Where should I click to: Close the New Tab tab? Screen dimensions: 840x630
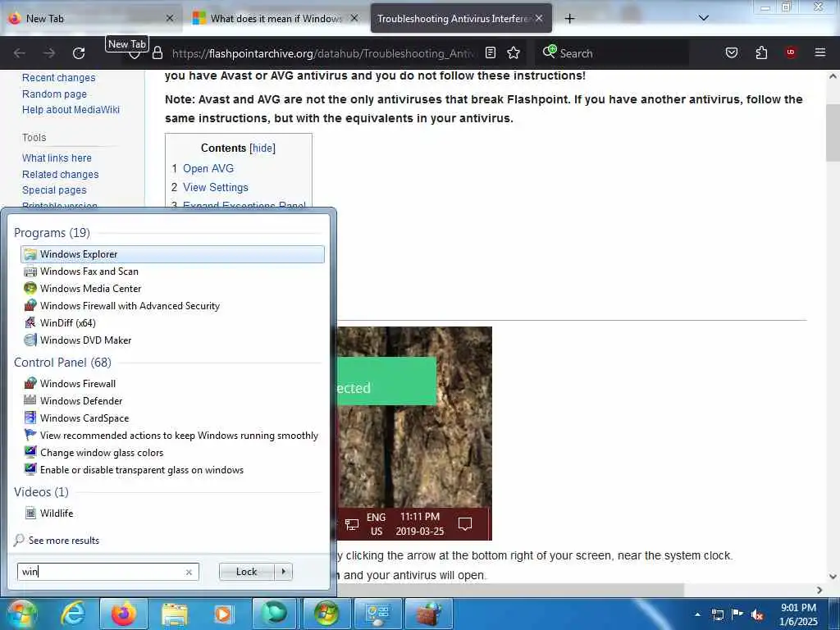point(170,18)
